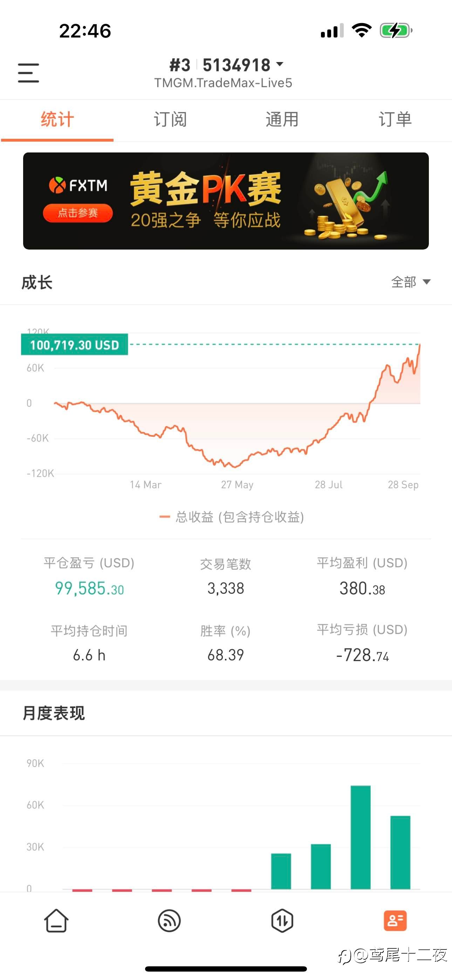
Task: Select the orange account card icon
Action: click(395, 921)
